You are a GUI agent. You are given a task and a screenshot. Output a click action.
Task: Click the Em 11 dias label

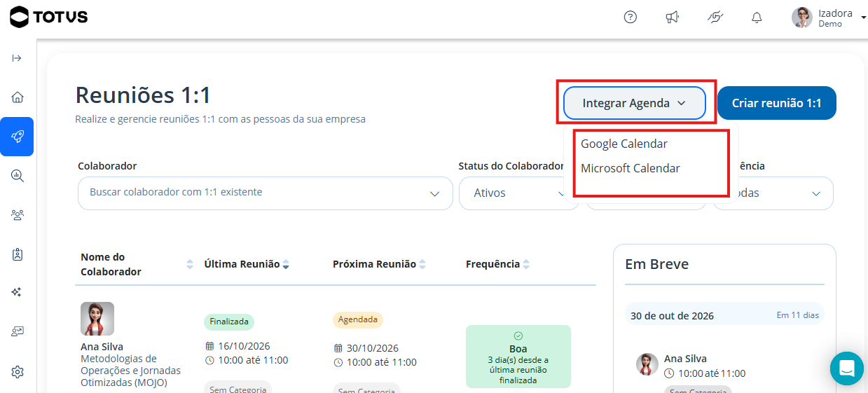click(x=797, y=315)
